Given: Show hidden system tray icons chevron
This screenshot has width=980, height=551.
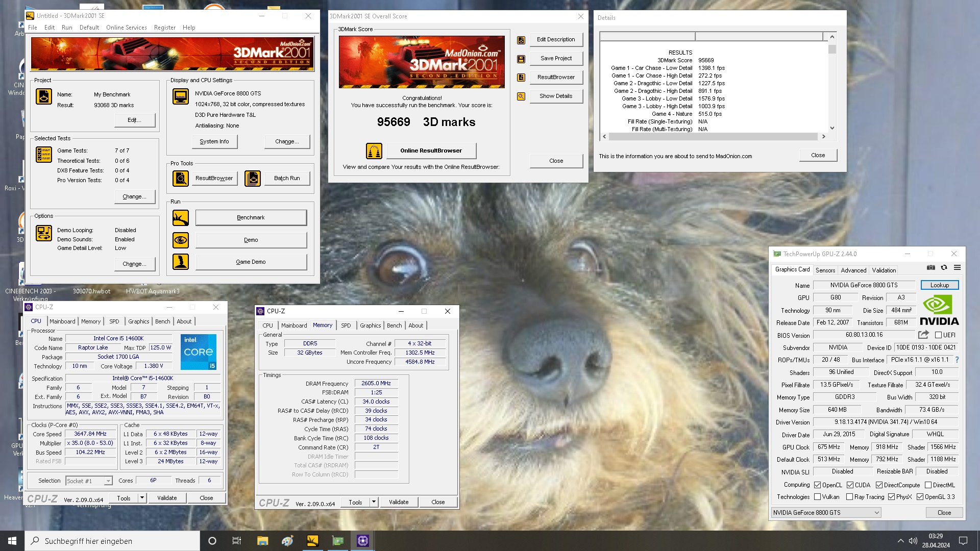Looking at the screenshot, I should [900, 541].
